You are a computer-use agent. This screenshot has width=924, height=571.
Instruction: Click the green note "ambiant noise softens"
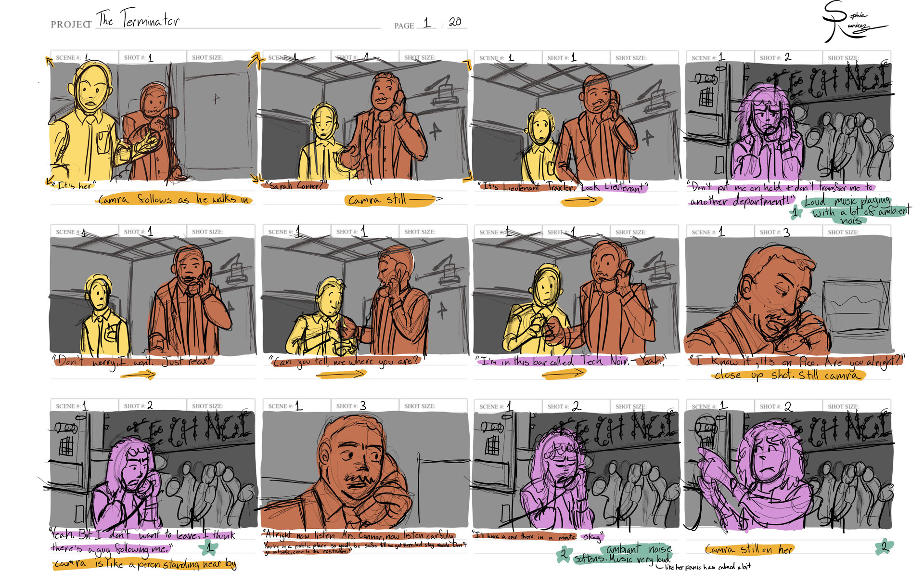click(x=635, y=551)
